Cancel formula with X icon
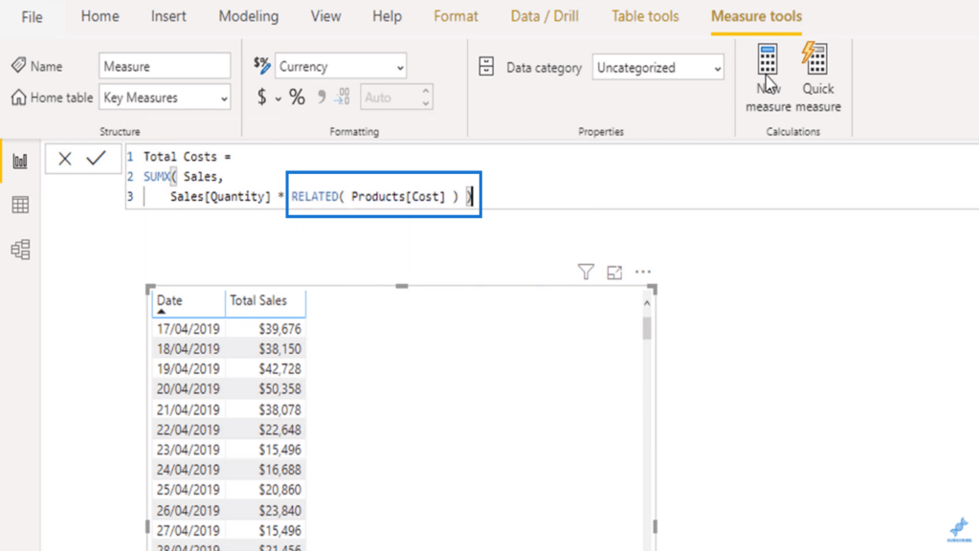980x551 pixels. click(64, 159)
